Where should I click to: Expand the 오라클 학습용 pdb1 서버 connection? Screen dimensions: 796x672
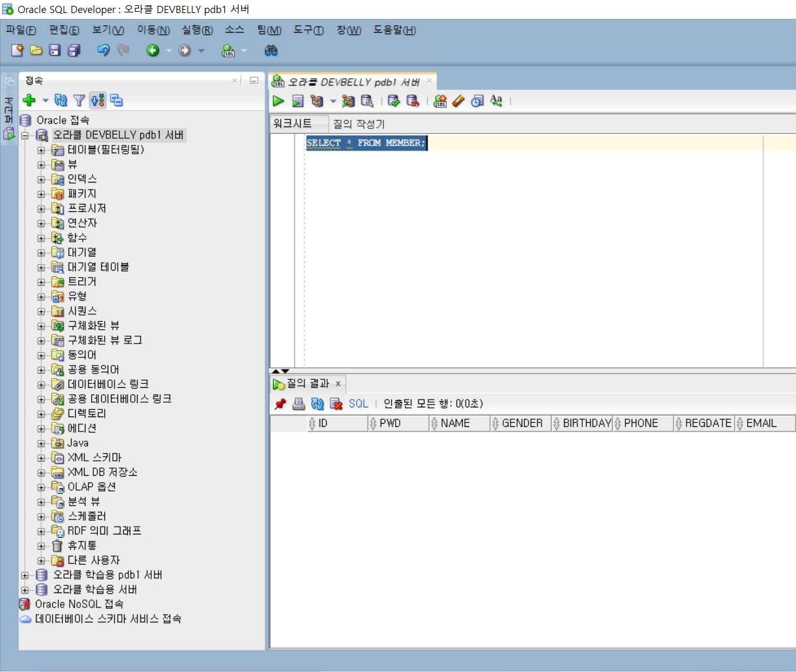(25, 576)
